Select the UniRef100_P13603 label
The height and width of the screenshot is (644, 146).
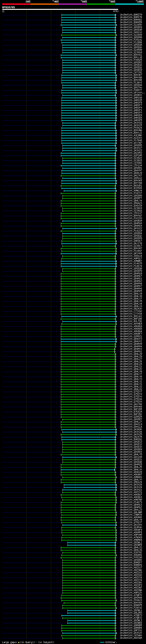pyautogui.click(x=131, y=82)
